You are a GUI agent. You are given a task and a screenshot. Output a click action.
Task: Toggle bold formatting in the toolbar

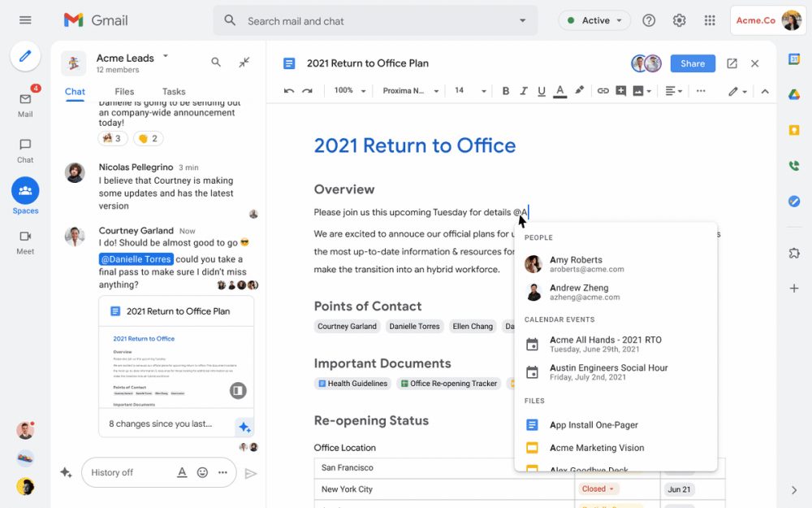[505, 90]
